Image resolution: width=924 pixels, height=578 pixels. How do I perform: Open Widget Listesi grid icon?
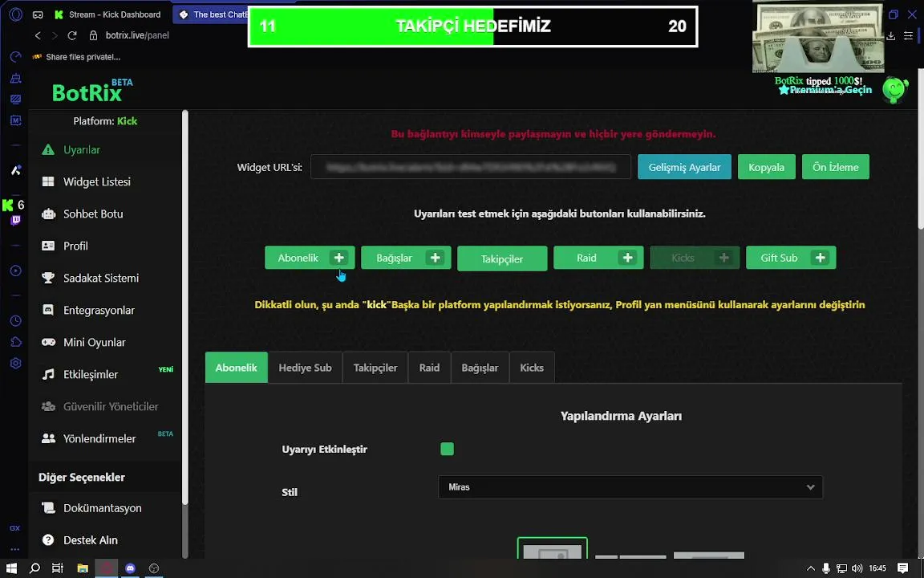click(48, 181)
